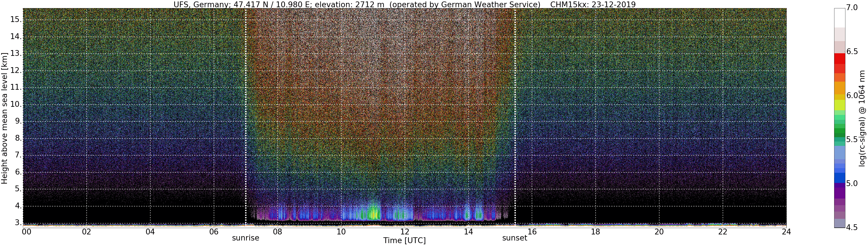
Task: Click the '3.' height axis tick label
Action: [x=18, y=223]
